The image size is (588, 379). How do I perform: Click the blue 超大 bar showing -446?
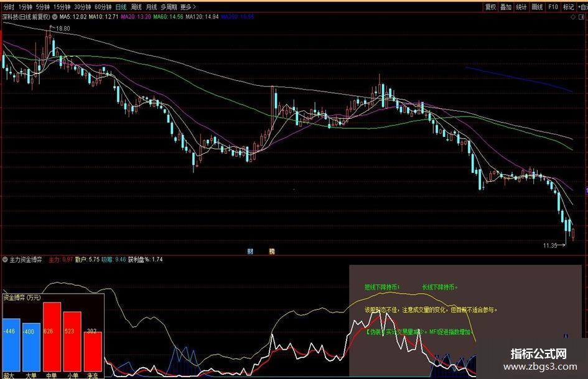[11, 345]
